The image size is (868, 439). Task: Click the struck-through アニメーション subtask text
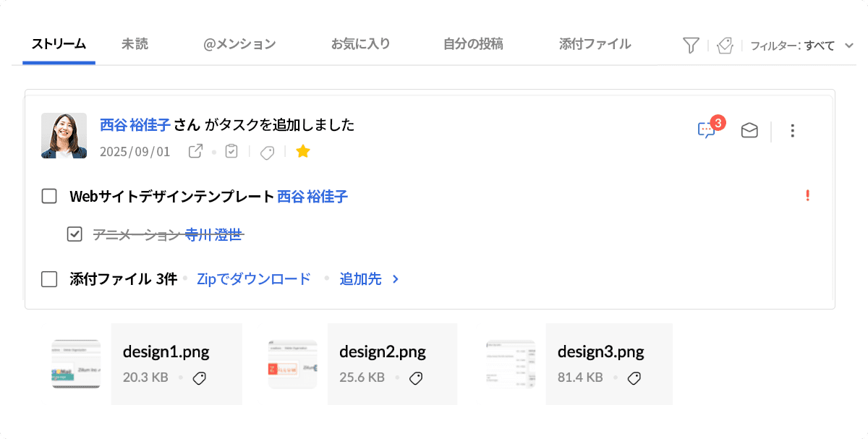tap(137, 234)
